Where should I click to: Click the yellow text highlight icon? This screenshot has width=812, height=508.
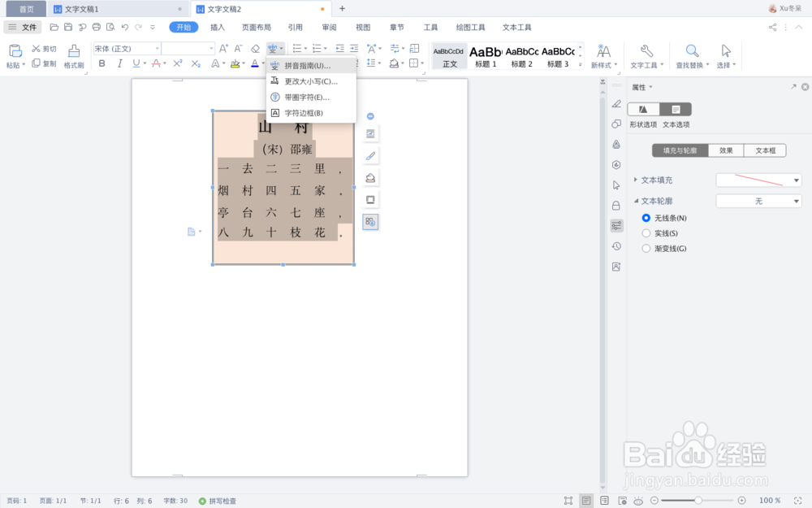(x=235, y=63)
